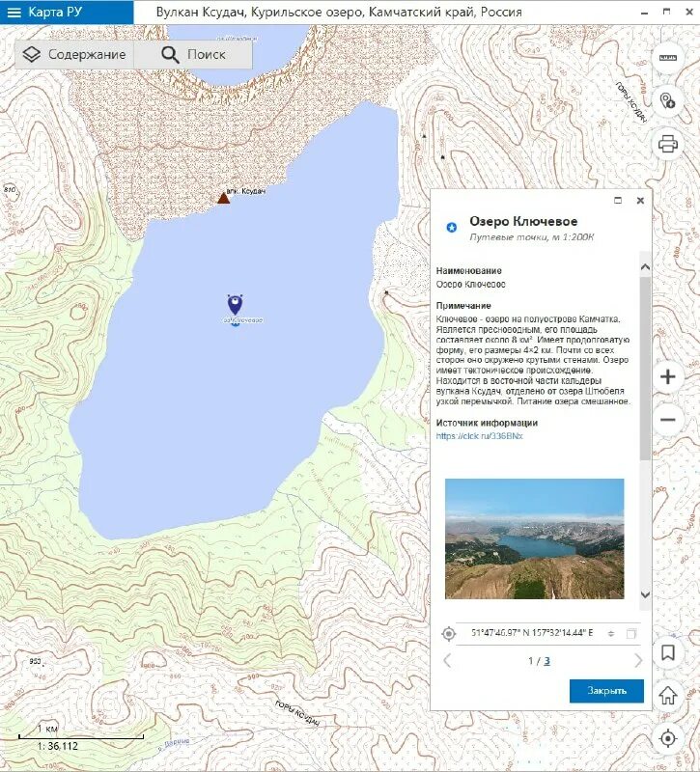Zoom out with the minus button

pos(667,420)
